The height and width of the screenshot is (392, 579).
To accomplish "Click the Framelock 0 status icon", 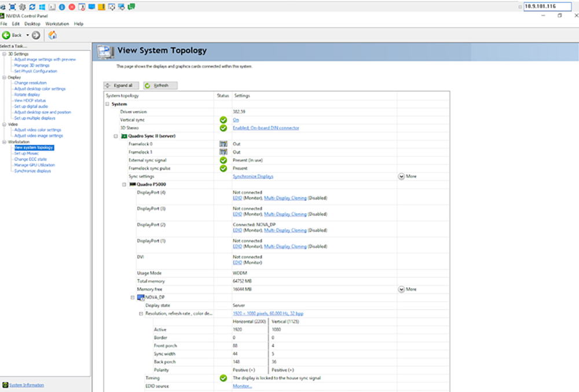I will (x=223, y=144).
